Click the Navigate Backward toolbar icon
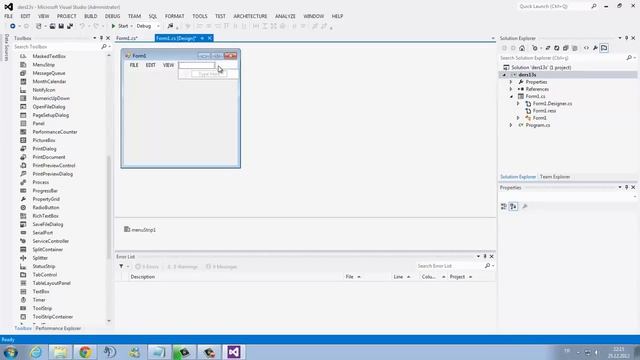The image size is (640, 360). click(x=13, y=26)
